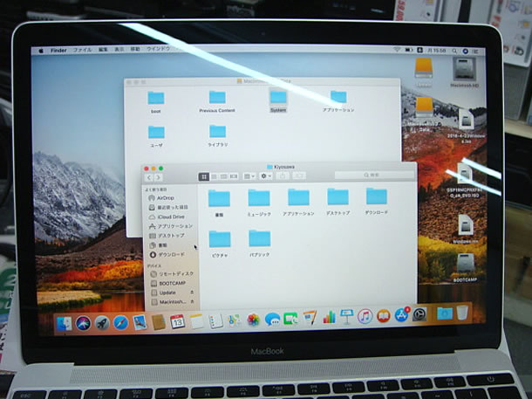The image size is (532, 399).
Task: Launch FaceTime from the Dock
Action: pos(290,319)
